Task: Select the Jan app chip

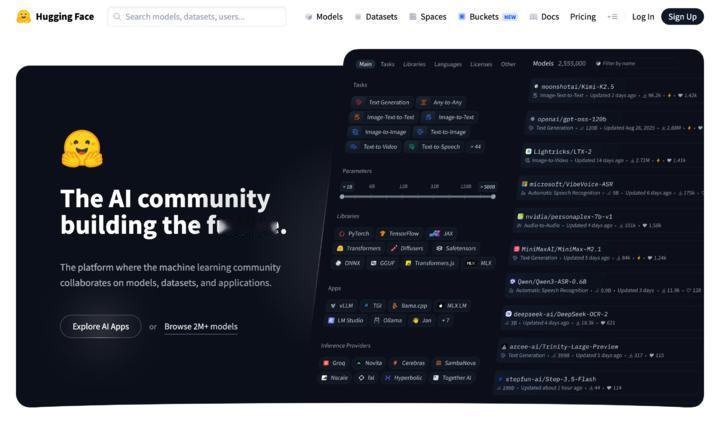Action: pos(422,320)
